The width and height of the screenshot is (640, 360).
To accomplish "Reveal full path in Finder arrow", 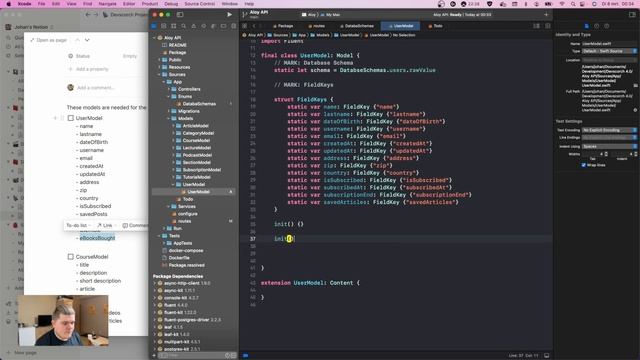I will (x=636, y=110).
